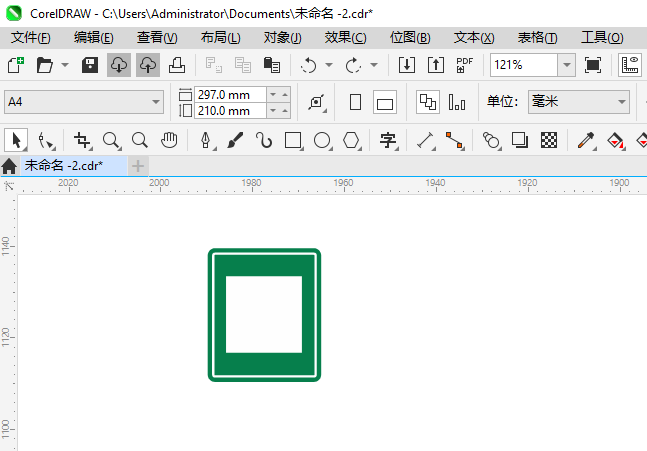Screen dimensions: 647x451
Task: Select the Artistic Media brush tool
Action: (235, 140)
